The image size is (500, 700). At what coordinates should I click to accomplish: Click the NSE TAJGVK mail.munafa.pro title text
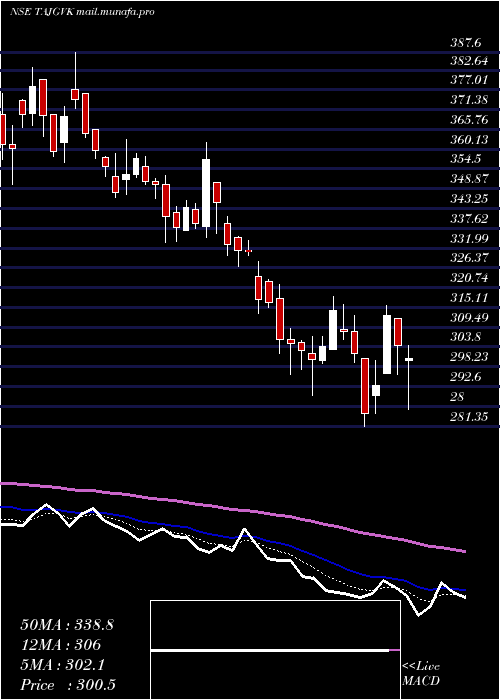(82, 12)
